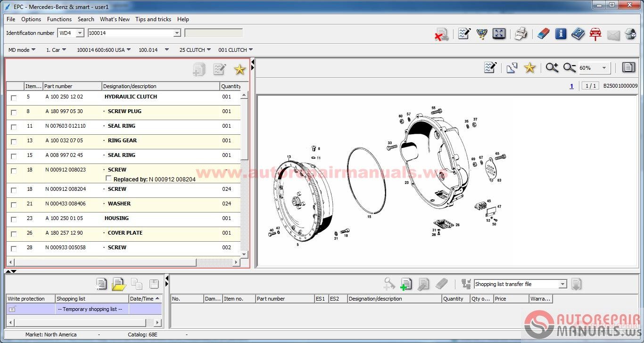
Task: Open the help book icon
Action: click(578, 33)
